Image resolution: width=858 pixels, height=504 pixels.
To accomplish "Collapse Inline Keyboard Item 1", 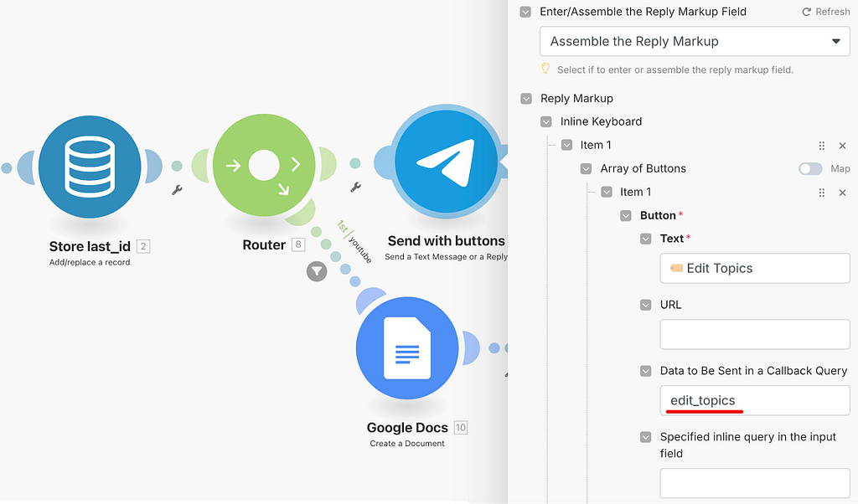I will (x=567, y=145).
